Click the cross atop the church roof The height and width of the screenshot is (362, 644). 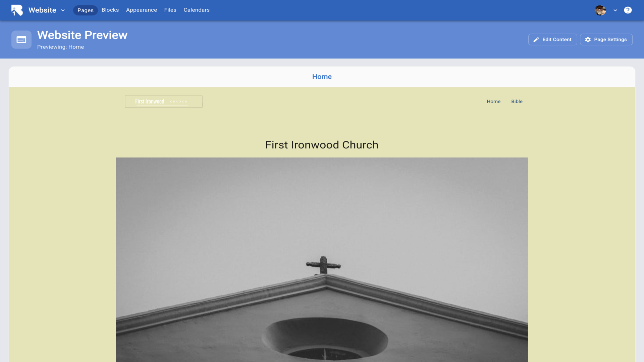(323, 265)
